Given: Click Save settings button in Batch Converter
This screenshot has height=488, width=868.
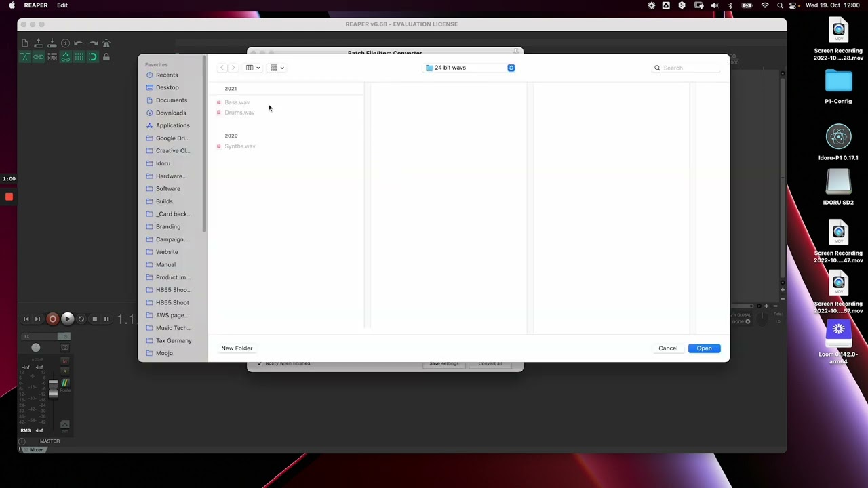Looking at the screenshot, I should click(x=444, y=364).
